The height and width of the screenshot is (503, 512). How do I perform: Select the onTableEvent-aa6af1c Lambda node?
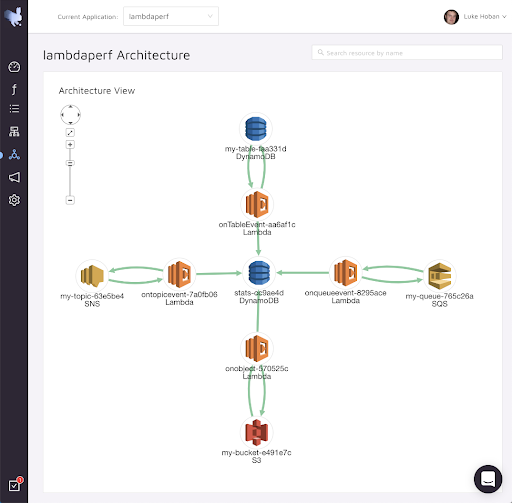(x=257, y=204)
